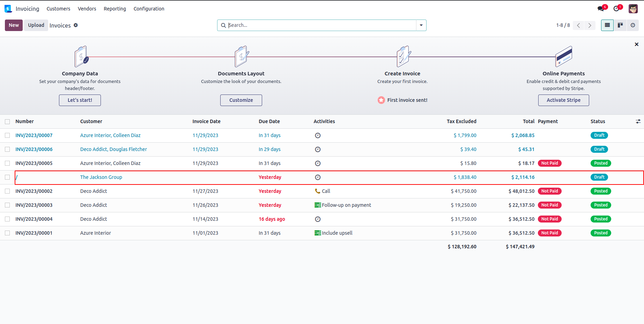Expand the search options dropdown arrow

point(421,25)
